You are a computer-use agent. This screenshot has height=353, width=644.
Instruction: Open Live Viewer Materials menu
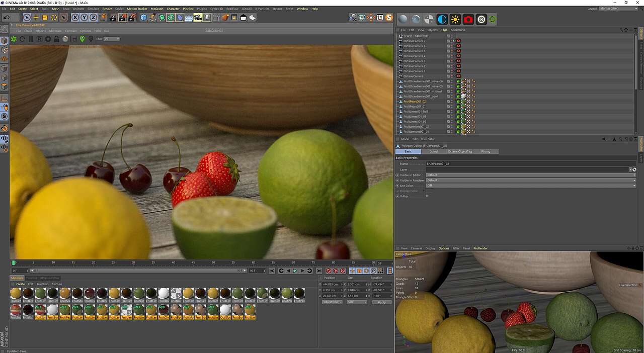pos(55,31)
